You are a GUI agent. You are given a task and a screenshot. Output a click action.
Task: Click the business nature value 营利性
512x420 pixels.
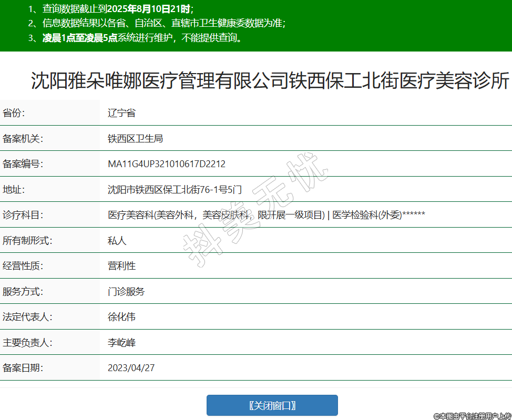coord(121,266)
